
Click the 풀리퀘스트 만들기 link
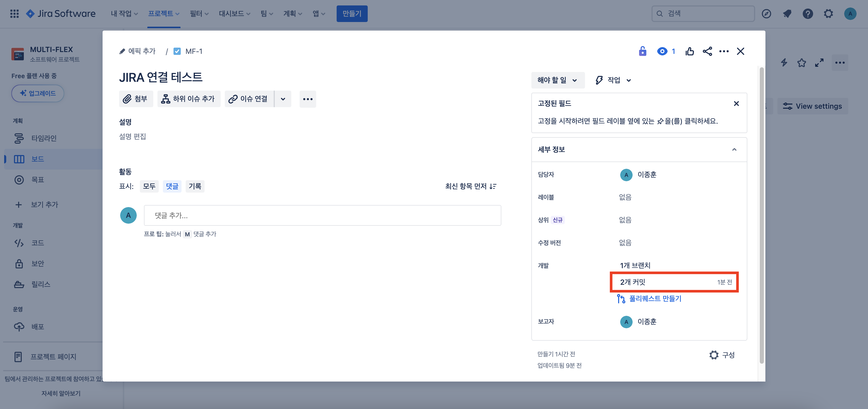(649, 299)
